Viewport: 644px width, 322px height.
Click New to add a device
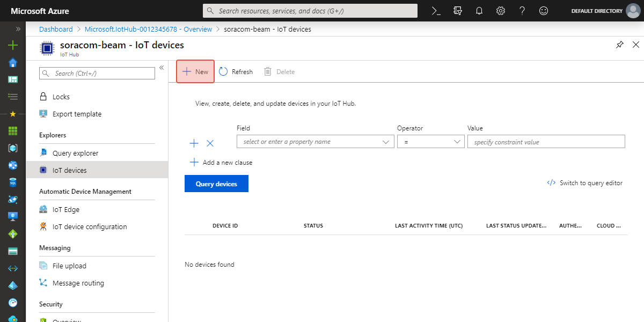point(195,71)
